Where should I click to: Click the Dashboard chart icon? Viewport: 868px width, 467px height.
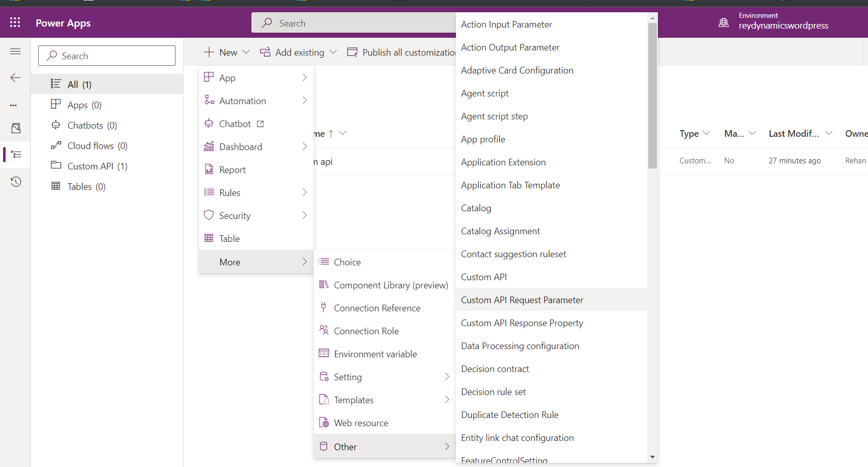click(209, 147)
